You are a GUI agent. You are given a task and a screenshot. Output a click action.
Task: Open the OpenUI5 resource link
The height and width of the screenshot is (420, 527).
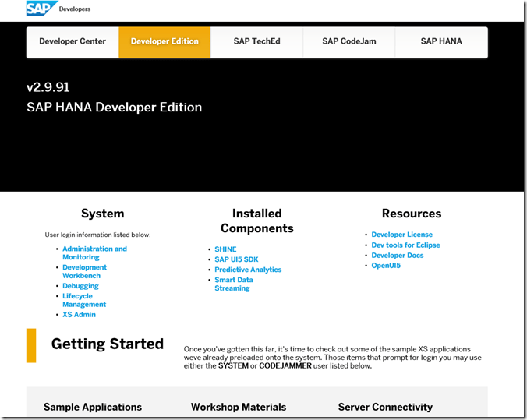(386, 266)
